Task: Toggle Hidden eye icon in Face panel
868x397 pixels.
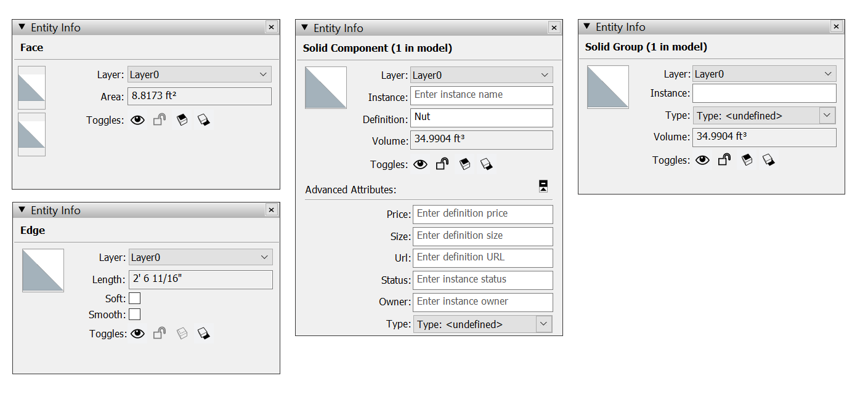Action: pyautogui.click(x=137, y=120)
